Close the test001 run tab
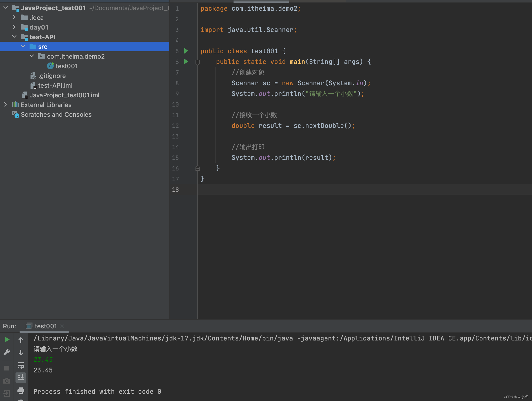This screenshot has height=401, width=532. tap(62, 326)
